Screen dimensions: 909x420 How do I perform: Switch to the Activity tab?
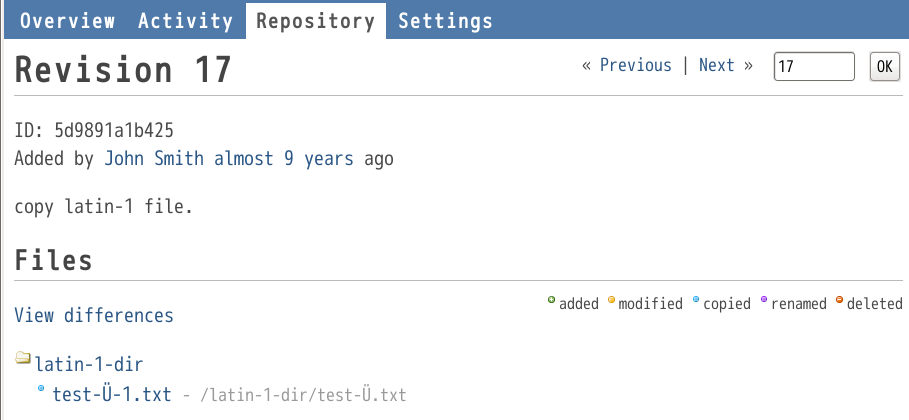186,21
